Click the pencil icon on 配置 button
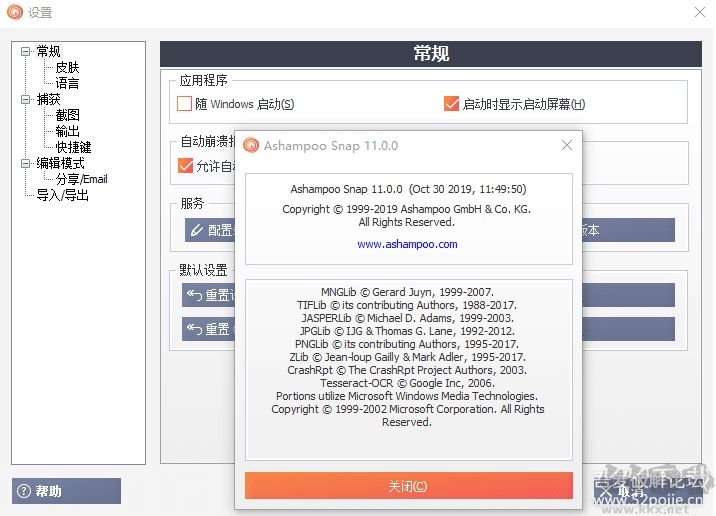 [197, 230]
